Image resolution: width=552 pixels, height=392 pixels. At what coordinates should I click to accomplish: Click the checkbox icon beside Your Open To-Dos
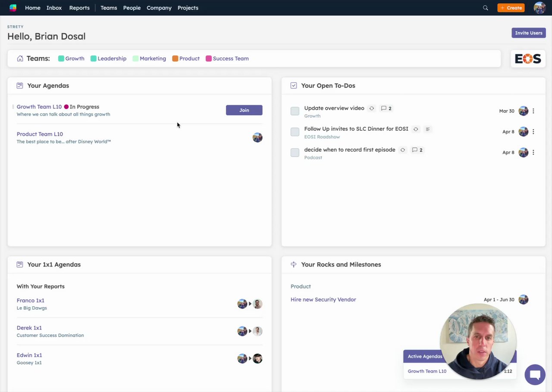tap(294, 85)
